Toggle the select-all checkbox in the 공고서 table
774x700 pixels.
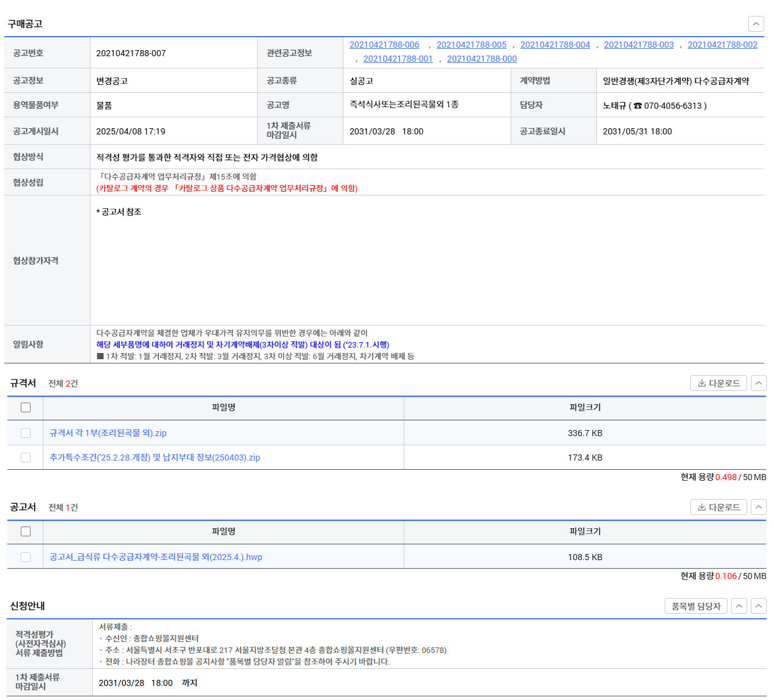tap(26, 531)
